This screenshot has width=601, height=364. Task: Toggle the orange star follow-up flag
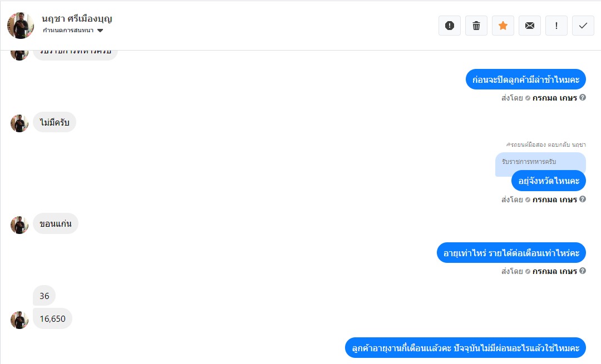tap(503, 26)
